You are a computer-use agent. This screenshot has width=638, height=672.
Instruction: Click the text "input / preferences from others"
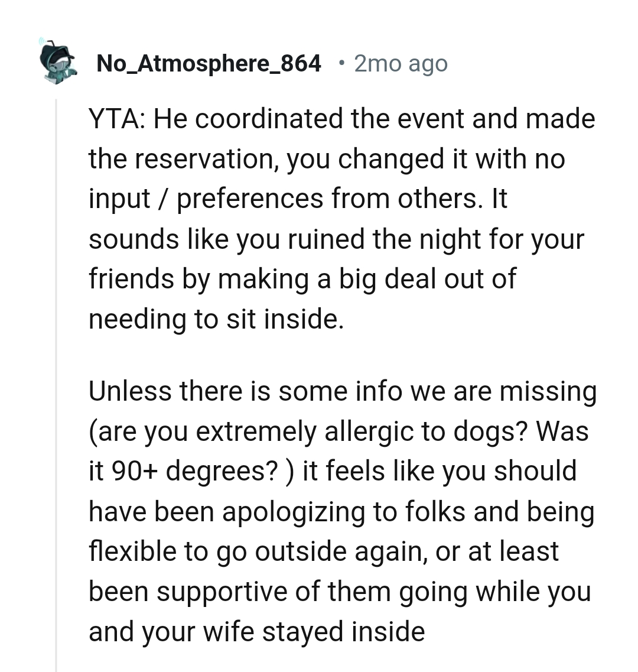point(283,199)
